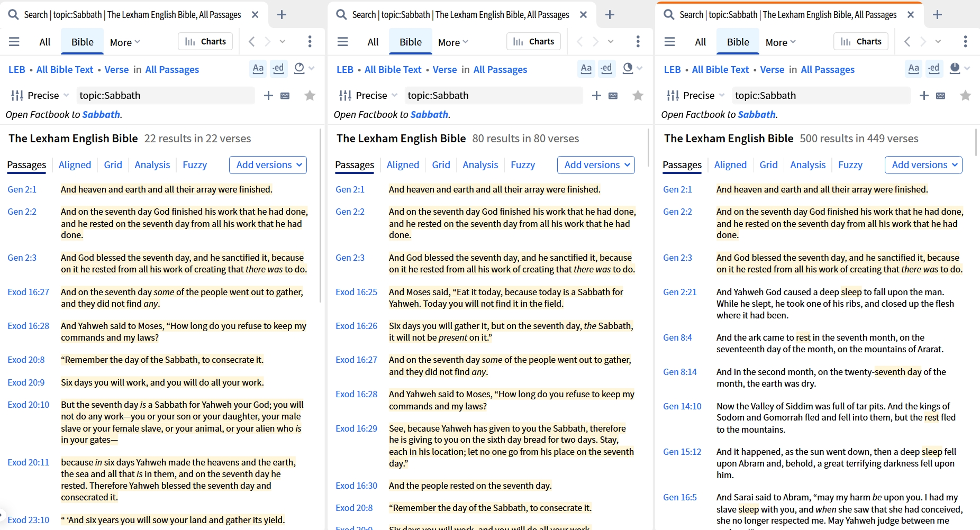Open Factbook link to Sabbath in right panel
This screenshot has height=530, width=980.
[757, 114]
